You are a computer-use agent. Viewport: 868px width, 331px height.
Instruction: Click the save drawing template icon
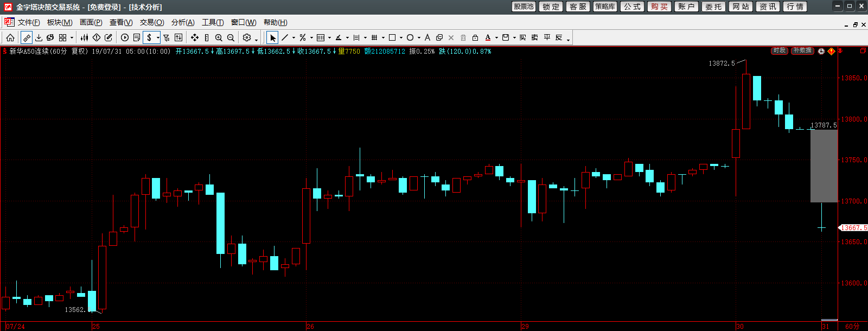click(x=506, y=37)
